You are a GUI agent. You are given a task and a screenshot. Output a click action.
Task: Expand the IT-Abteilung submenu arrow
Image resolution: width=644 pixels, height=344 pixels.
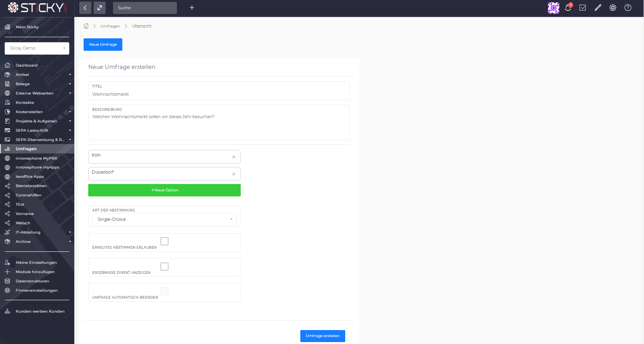click(70, 232)
